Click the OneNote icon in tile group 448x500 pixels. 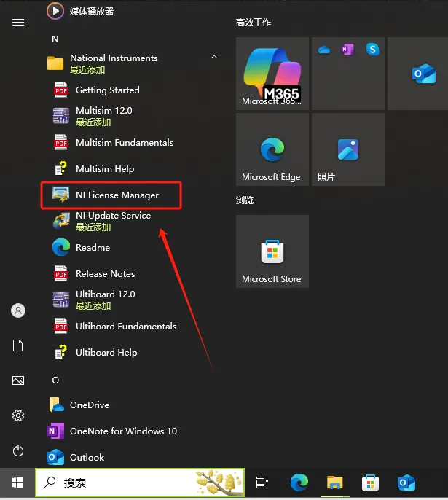click(x=347, y=50)
